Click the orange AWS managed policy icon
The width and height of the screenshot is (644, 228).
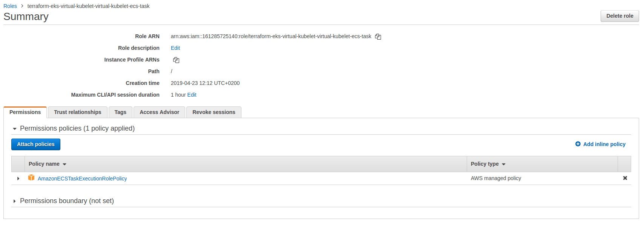[x=31, y=178]
